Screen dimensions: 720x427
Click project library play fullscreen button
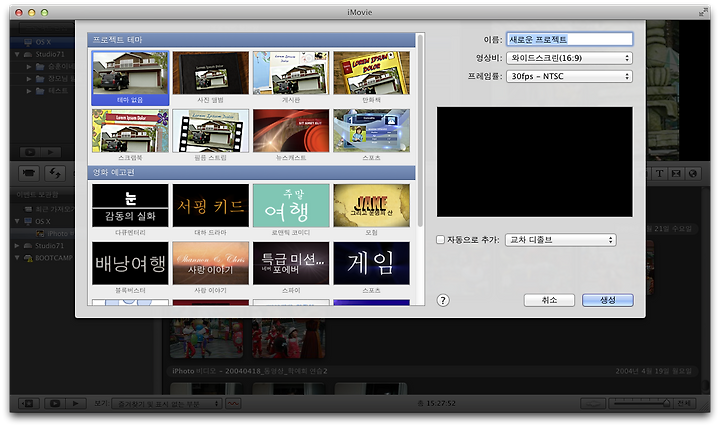tap(30, 152)
